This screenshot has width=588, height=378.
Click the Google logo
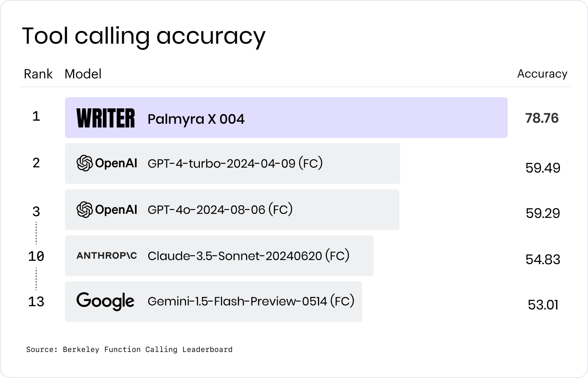coord(105,301)
